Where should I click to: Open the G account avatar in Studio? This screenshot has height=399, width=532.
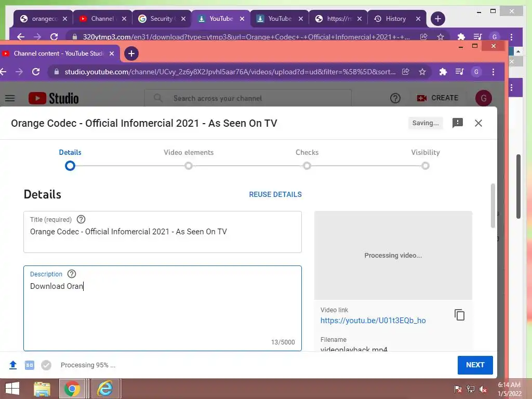[483, 98]
